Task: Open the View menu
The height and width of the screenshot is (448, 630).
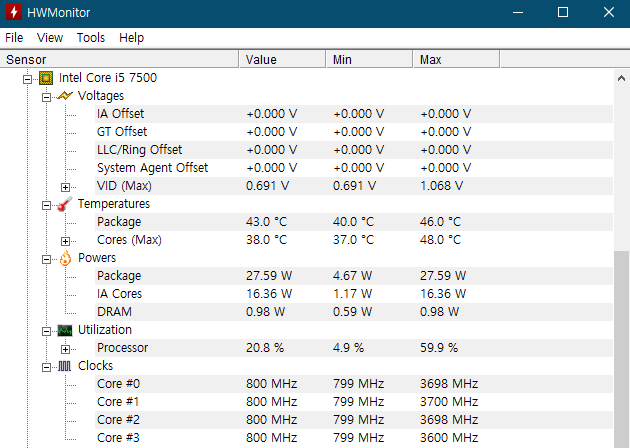Action: click(x=50, y=38)
